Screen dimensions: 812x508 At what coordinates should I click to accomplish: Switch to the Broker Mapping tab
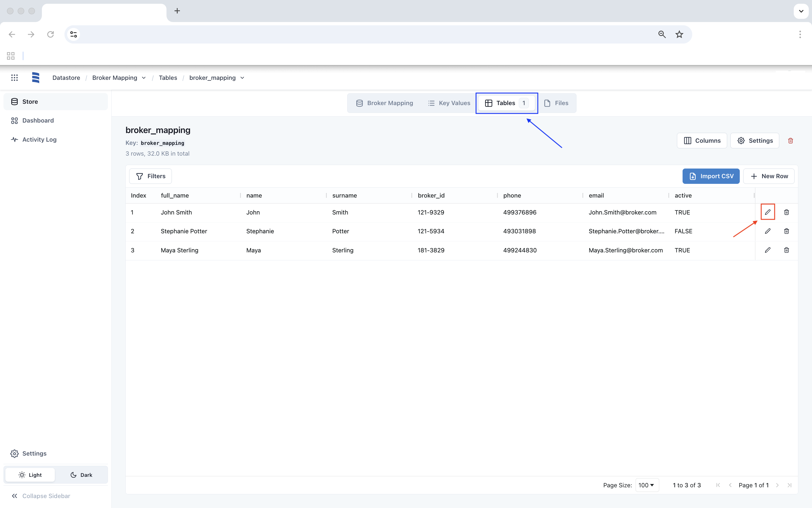[385, 103]
